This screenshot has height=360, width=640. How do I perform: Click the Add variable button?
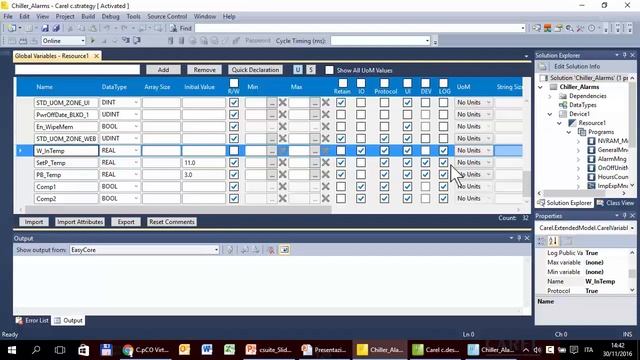(163, 70)
